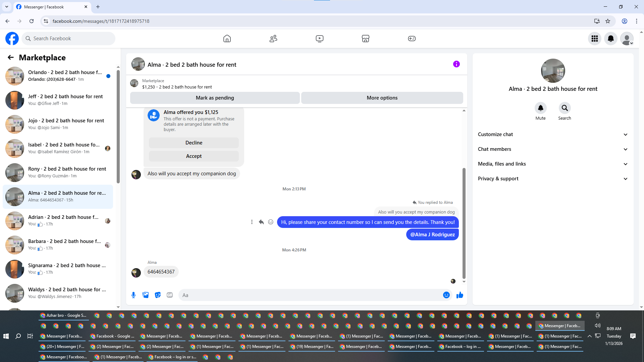Click More options for the listing
Screen dimensions: 644x362
[x=382, y=98]
